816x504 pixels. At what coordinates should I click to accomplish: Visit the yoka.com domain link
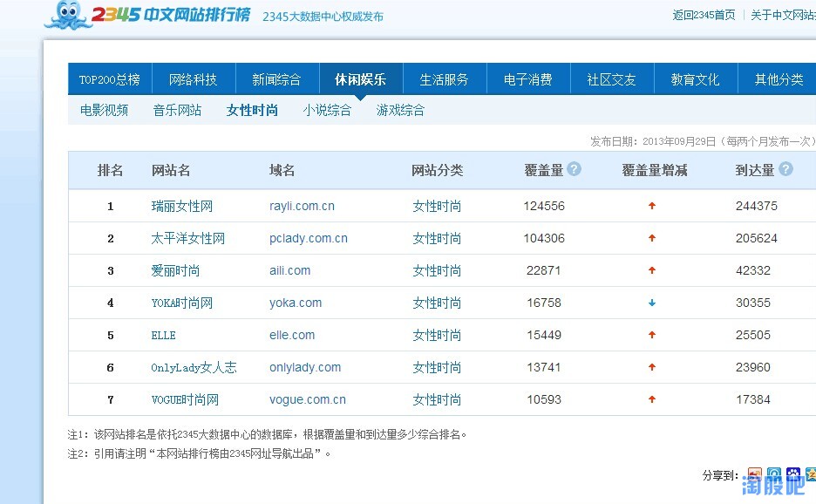pyautogui.click(x=296, y=303)
